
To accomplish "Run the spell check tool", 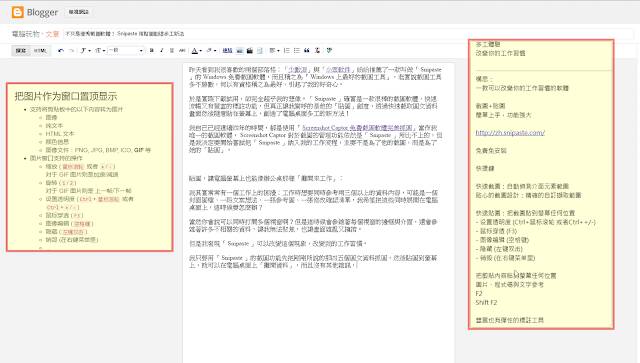I will coord(329,51).
